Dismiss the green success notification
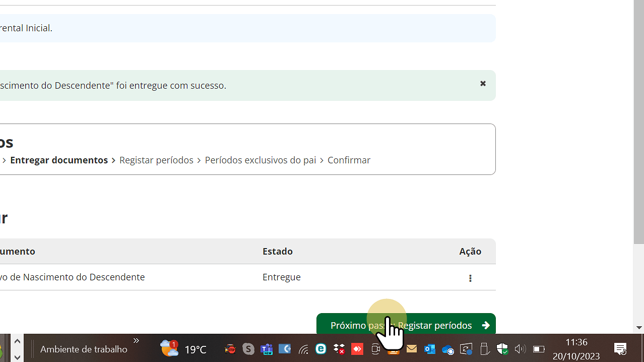This screenshot has width=644, height=362. pyautogui.click(x=483, y=84)
